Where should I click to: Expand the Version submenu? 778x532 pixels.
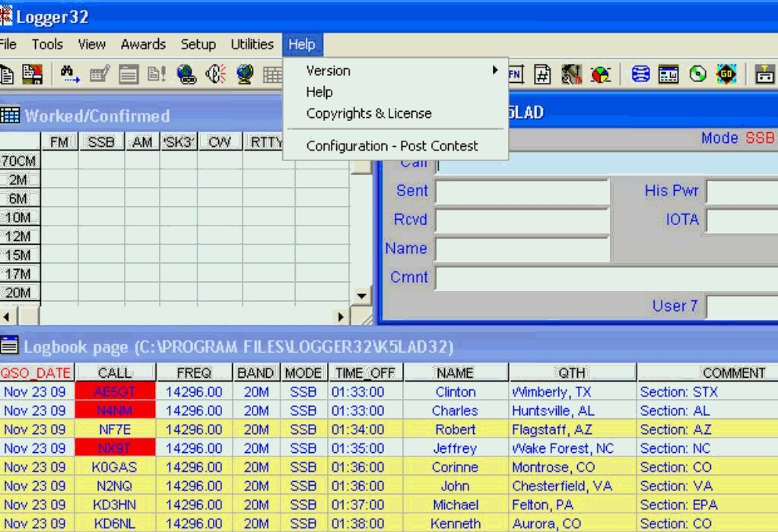click(x=327, y=70)
